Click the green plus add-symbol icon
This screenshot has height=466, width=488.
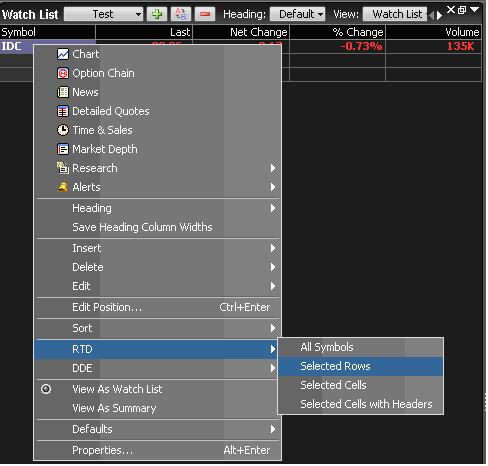[157, 14]
